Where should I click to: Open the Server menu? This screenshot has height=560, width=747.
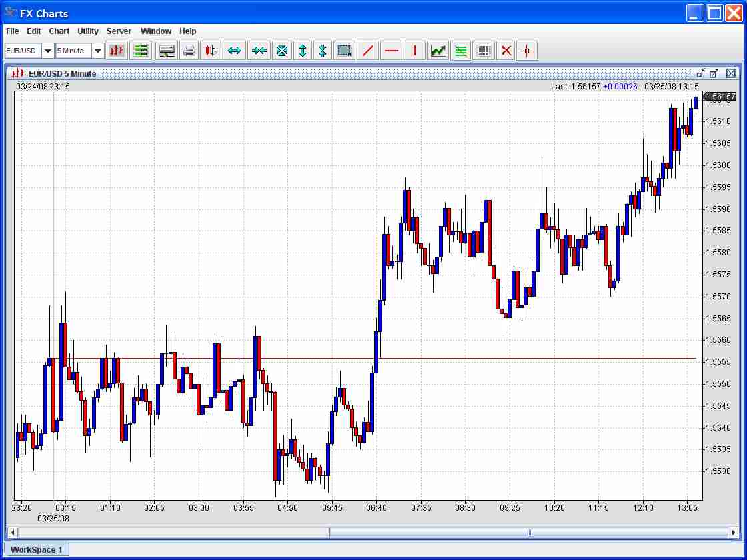tap(119, 31)
